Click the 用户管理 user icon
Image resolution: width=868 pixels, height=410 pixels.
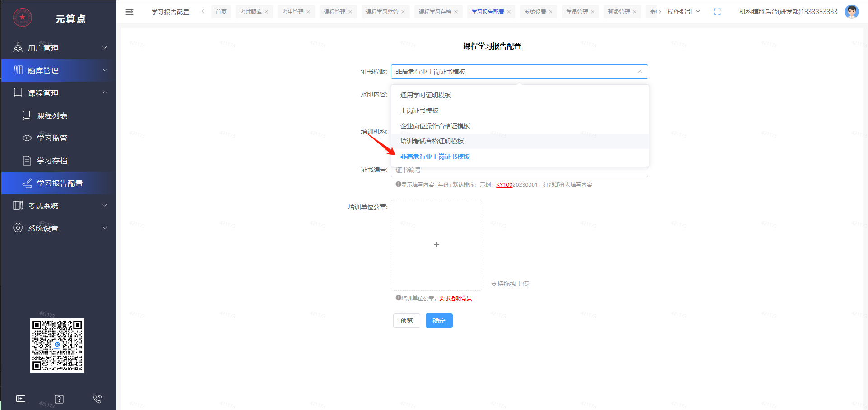coord(18,47)
